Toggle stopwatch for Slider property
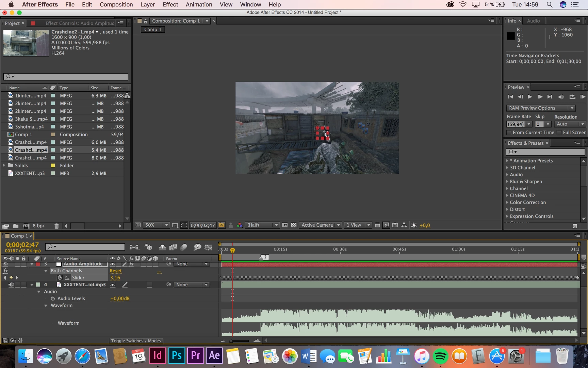 [x=60, y=278]
